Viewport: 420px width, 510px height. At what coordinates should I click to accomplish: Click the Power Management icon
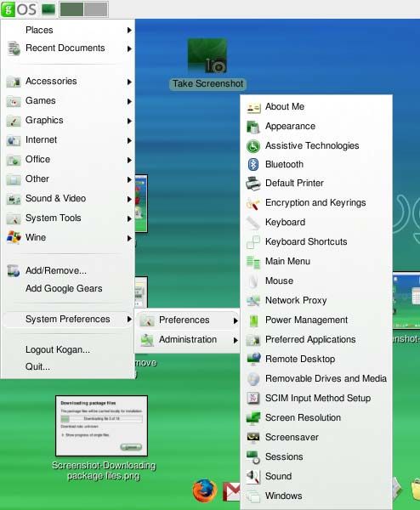click(253, 320)
